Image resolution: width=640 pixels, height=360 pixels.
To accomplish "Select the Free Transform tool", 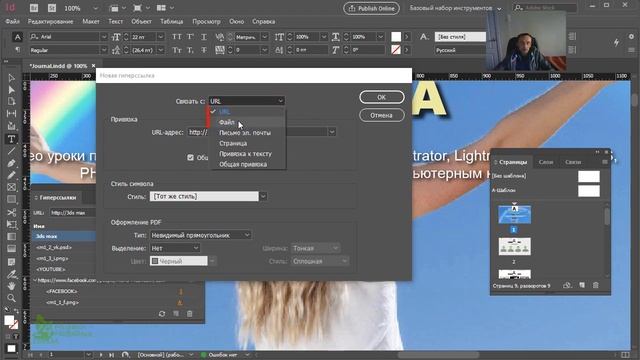I will point(11,224).
